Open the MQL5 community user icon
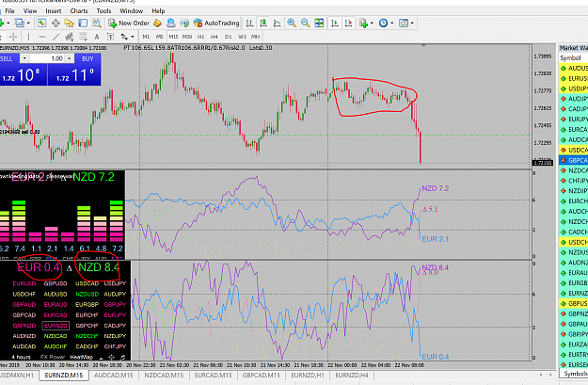 [x=171, y=24]
